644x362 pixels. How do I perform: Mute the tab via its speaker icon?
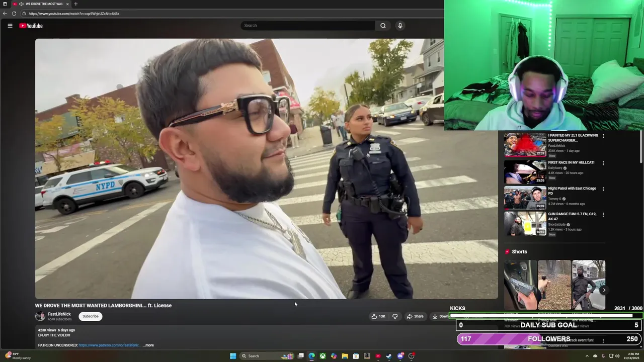21,4
